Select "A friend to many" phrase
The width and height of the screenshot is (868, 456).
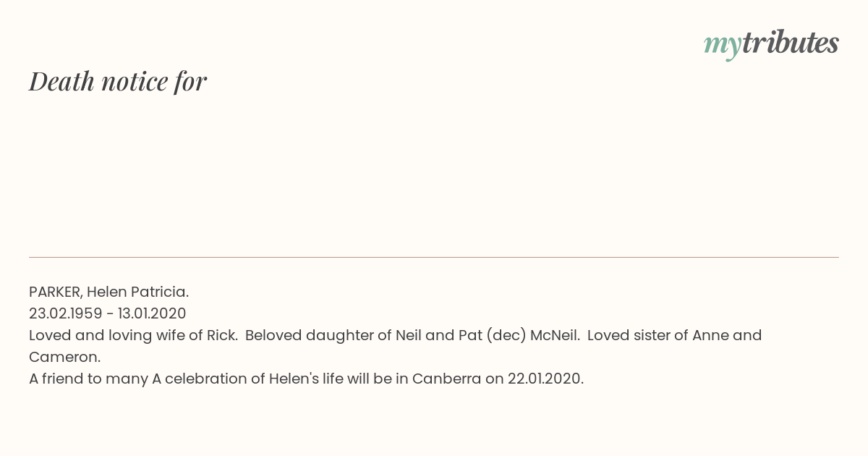click(x=88, y=379)
